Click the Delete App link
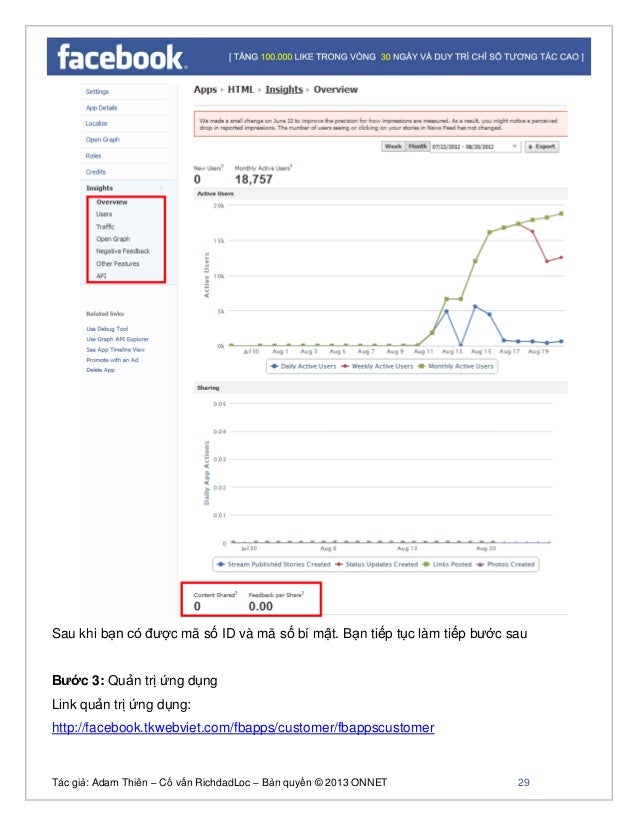Image resolution: width=638 pixels, height=826 pixels. pyautogui.click(x=100, y=370)
